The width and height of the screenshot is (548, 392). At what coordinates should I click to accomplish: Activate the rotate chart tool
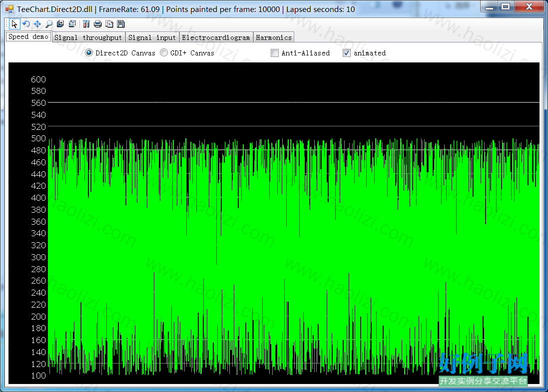pyautogui.click(x=26, y=24)
